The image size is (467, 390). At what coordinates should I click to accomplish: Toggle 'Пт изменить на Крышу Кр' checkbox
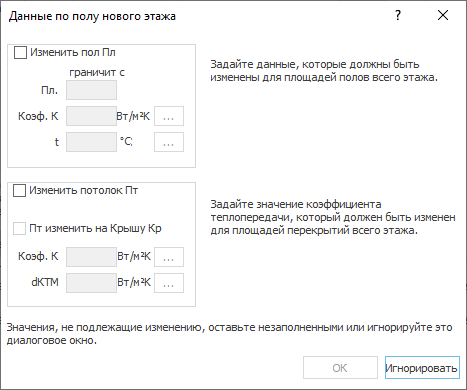point(19,229)
